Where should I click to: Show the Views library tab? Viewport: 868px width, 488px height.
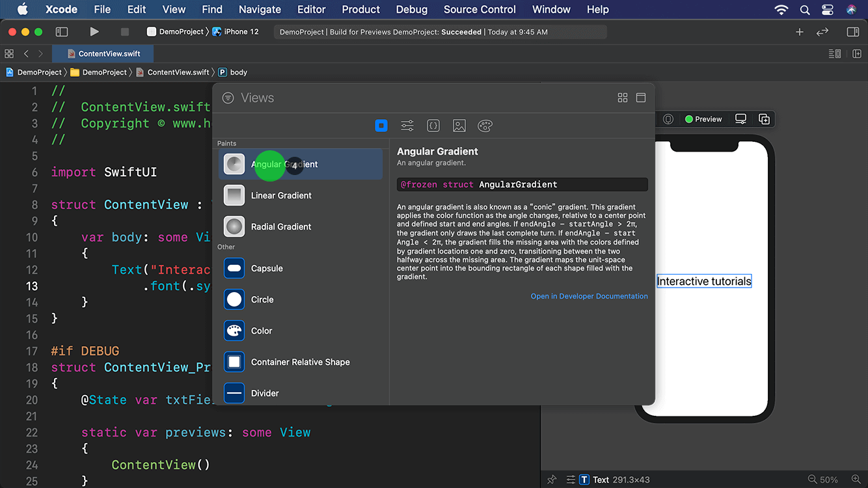[381, 126]
